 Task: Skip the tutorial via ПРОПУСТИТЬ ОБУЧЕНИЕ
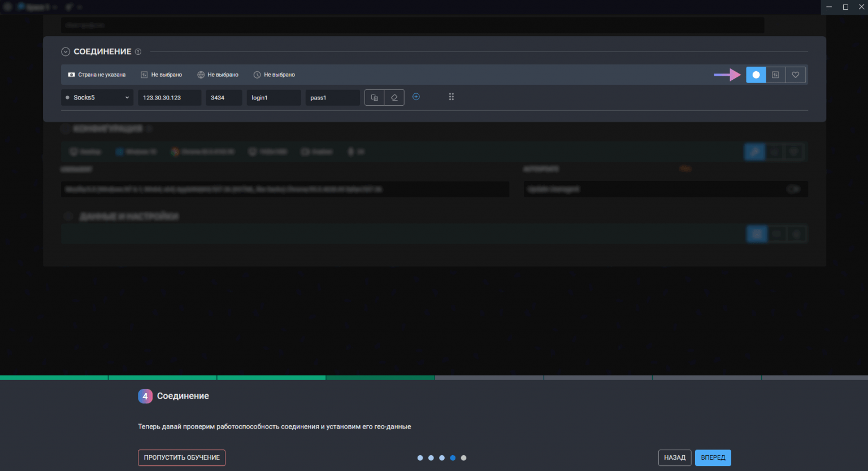(181, 457)
